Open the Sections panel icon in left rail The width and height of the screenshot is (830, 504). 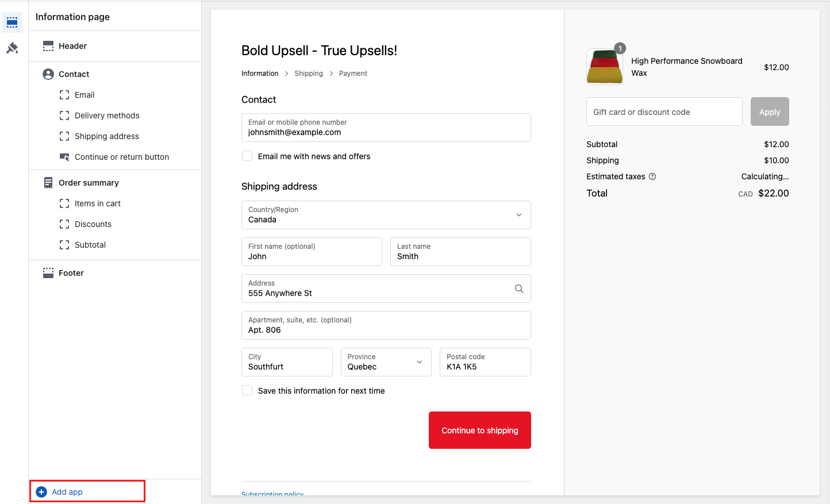[x=12, y=22]
